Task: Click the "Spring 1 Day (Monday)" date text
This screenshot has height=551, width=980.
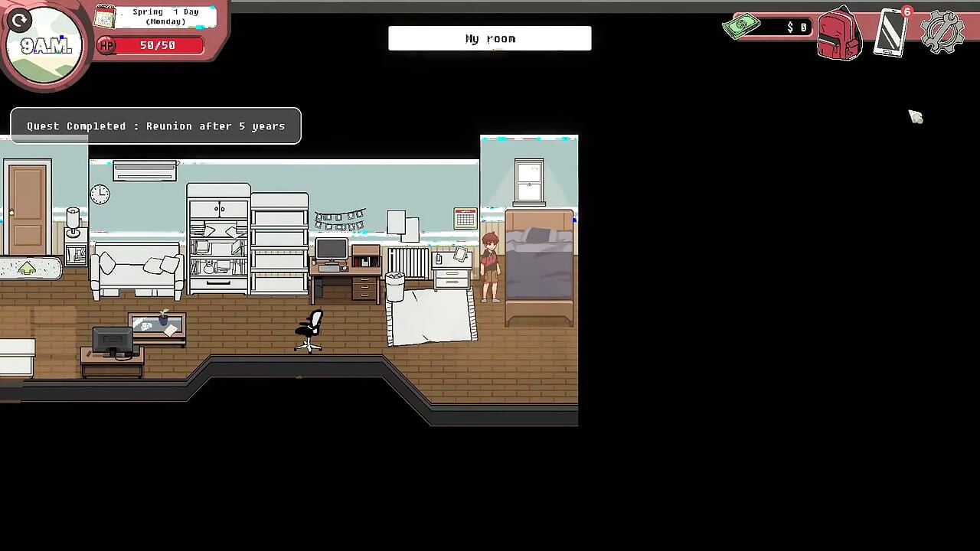Action: 165,16
